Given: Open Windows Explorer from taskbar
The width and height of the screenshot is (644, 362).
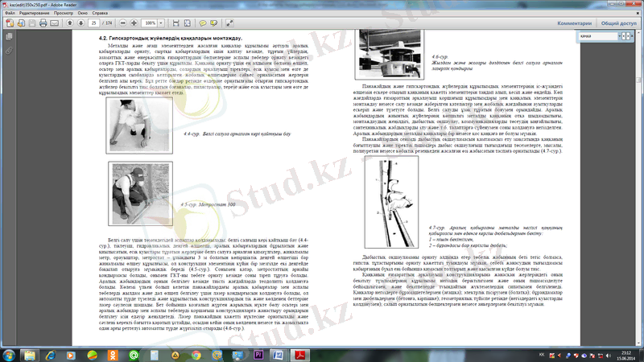Looking at the screenshot, I should point(29,355).
